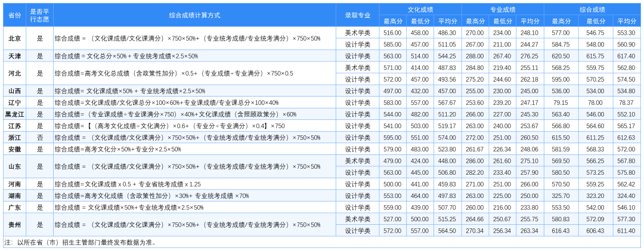Select the 北京 province cell
Image resolution: width=644 pixels, height=251 pixels.
(15, 39)
